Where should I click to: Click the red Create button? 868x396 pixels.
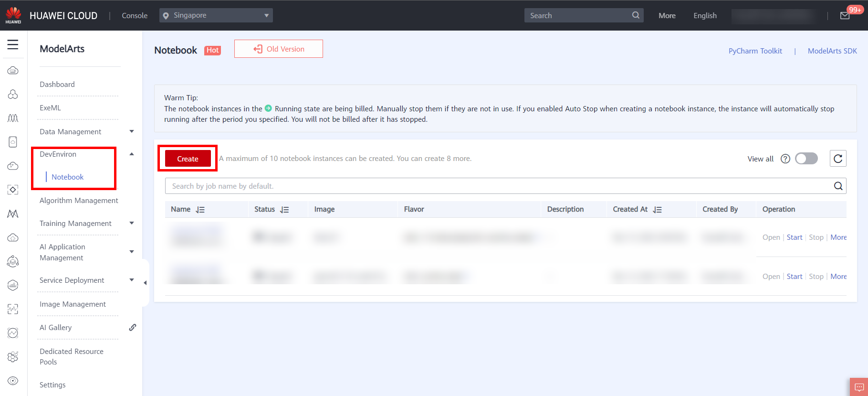(188, 159)
